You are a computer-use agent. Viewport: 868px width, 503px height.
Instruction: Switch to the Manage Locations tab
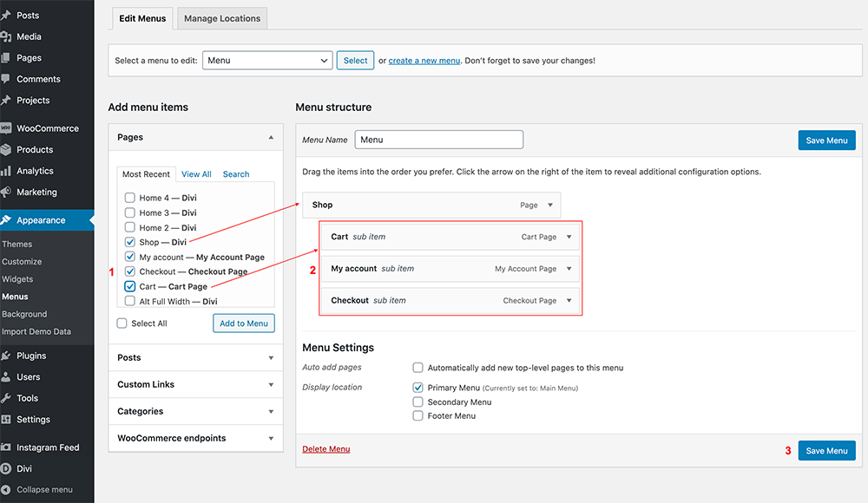[x=222, y=18]
